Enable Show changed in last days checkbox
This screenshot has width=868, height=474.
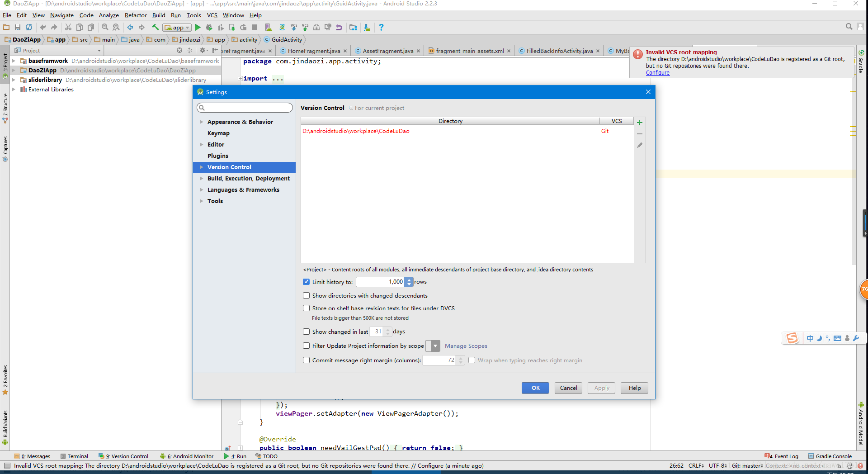point(307,332)
